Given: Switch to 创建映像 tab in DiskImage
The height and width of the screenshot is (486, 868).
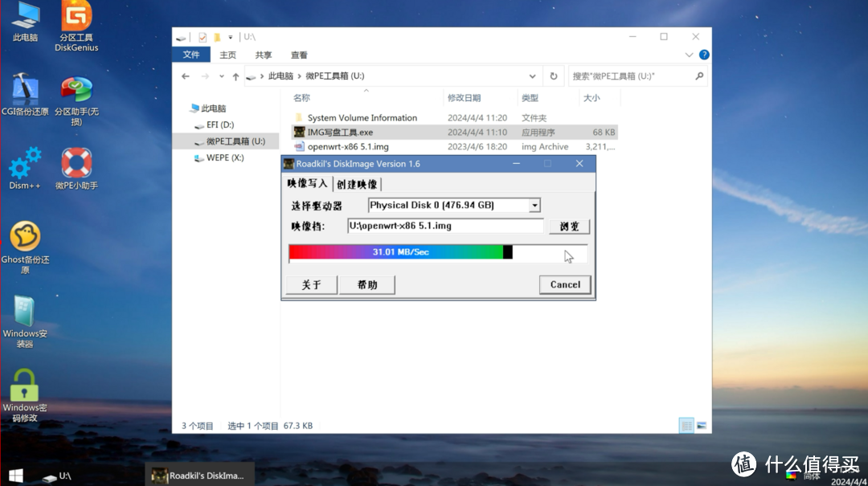Looking at the screenshot, I should tap(357, 184).
